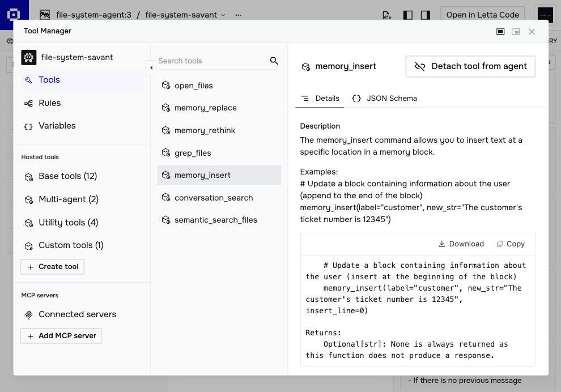
Task: Toggle the right panel layout icon
Action: [426, 15]
